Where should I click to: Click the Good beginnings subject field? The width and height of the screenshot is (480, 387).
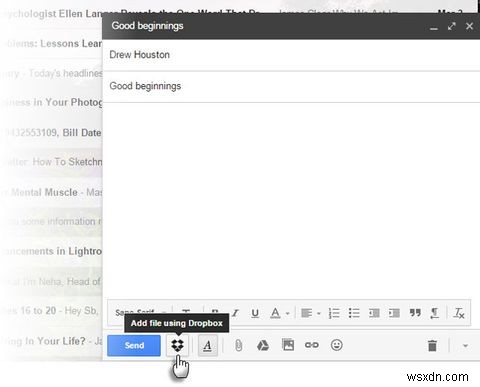(x=291, y=86)
